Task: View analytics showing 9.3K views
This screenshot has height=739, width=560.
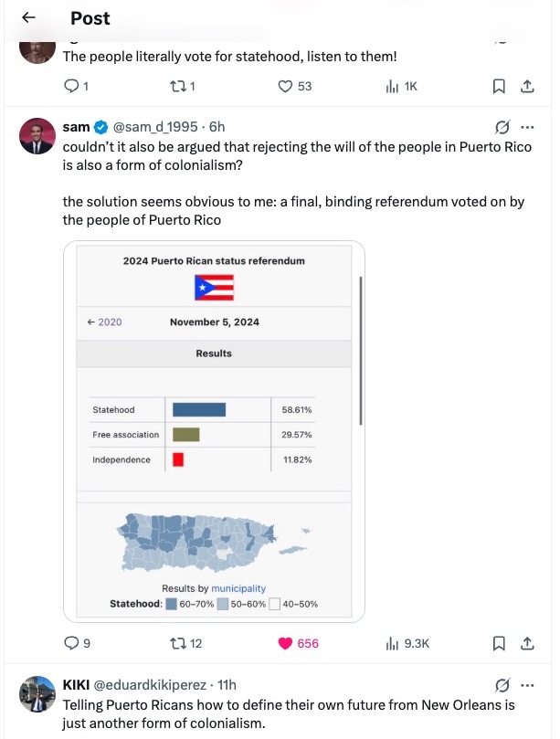Action: pyautogui.click(x=393, y=643)
